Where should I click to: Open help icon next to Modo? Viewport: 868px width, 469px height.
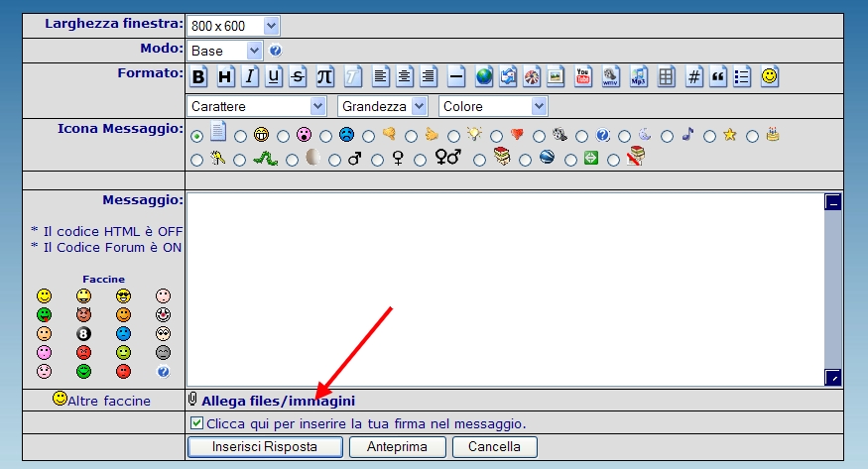point(275,51)
